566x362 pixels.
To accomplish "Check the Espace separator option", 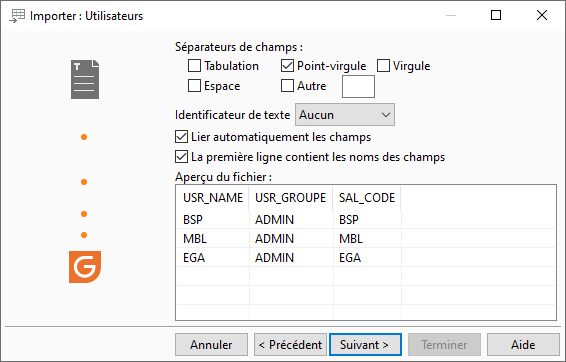I will coord(194,86).
